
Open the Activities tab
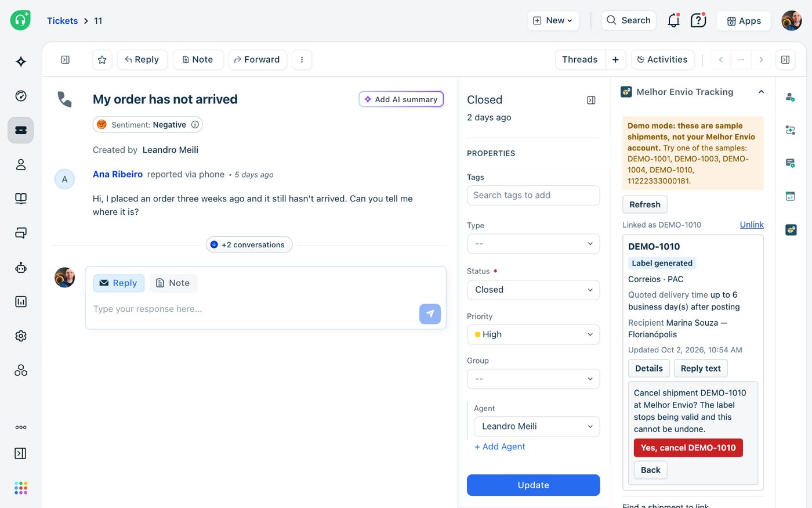point(662,60)
